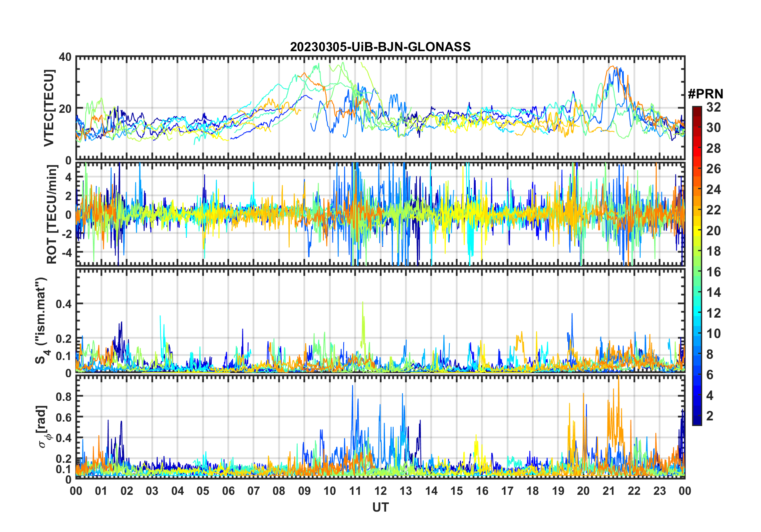
Task: Click colorbar tick label 28
Action: click(713, 148)
